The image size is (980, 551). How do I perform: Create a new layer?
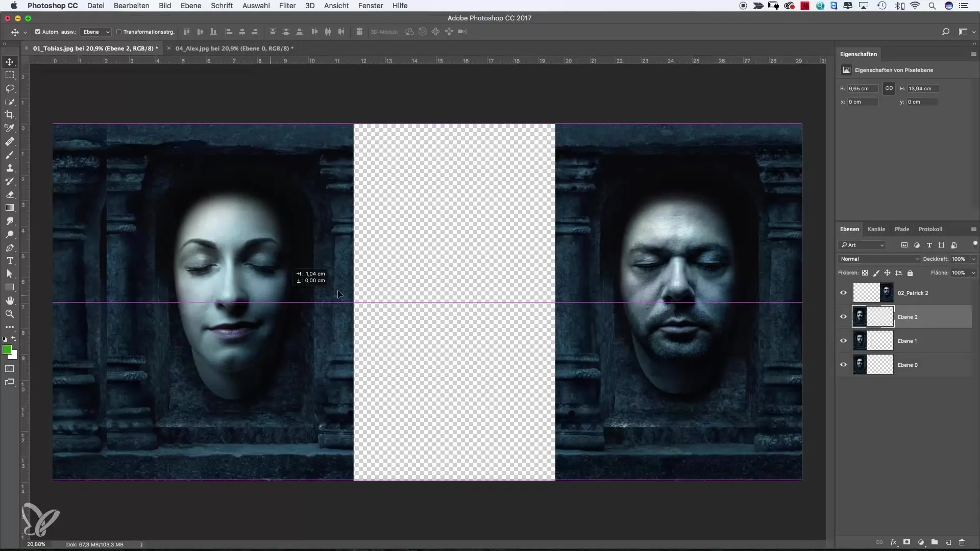tap(948, 542)
